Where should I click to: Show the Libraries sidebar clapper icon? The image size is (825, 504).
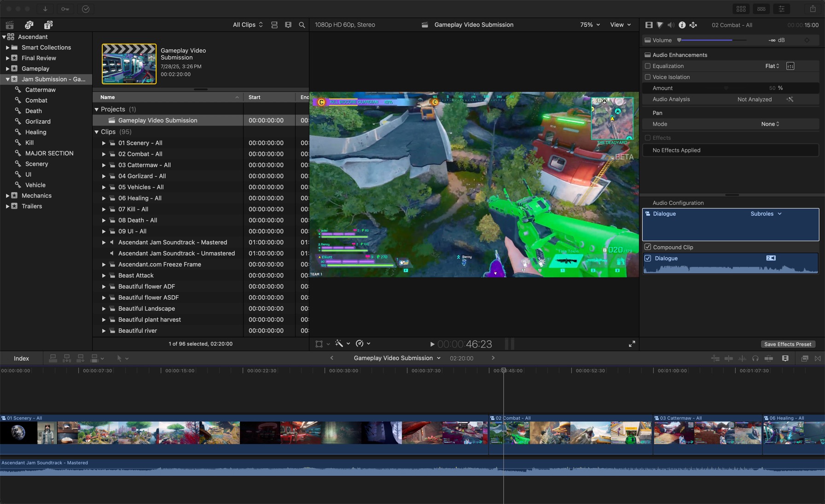pyautogui.click(x=10, y=25)
